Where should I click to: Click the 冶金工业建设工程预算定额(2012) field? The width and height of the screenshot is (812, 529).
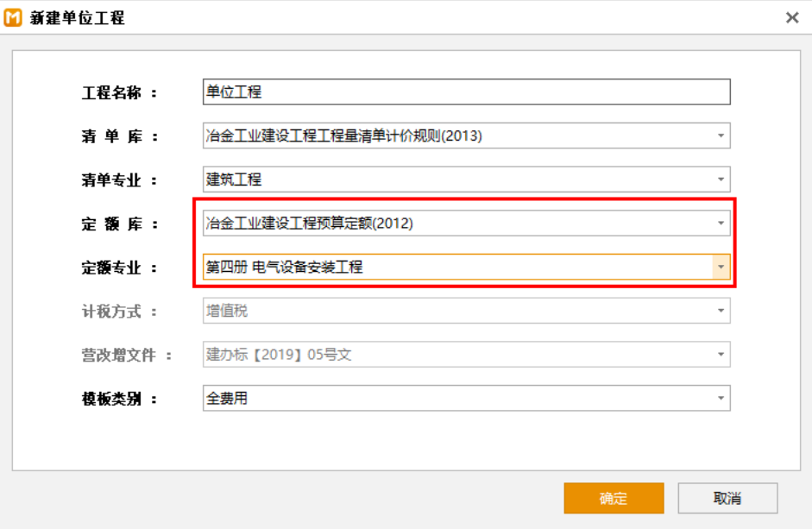(x=310, y=224)
